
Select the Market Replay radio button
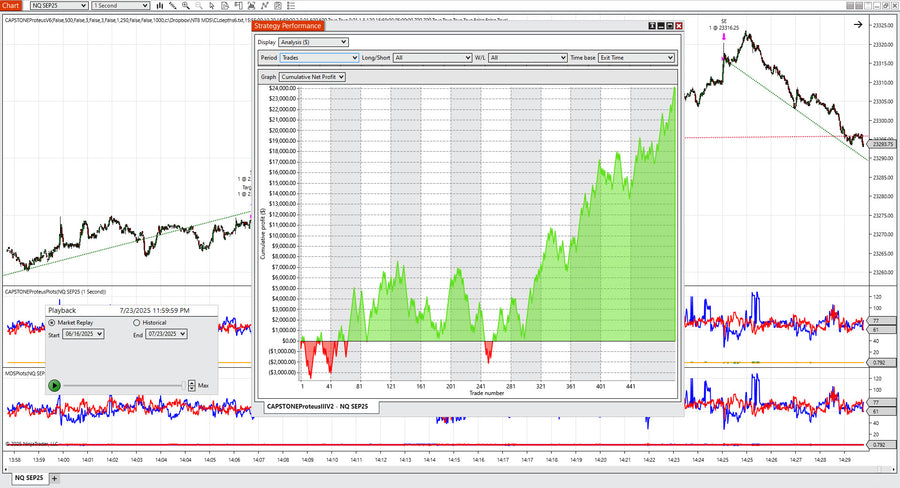(52, 323)
